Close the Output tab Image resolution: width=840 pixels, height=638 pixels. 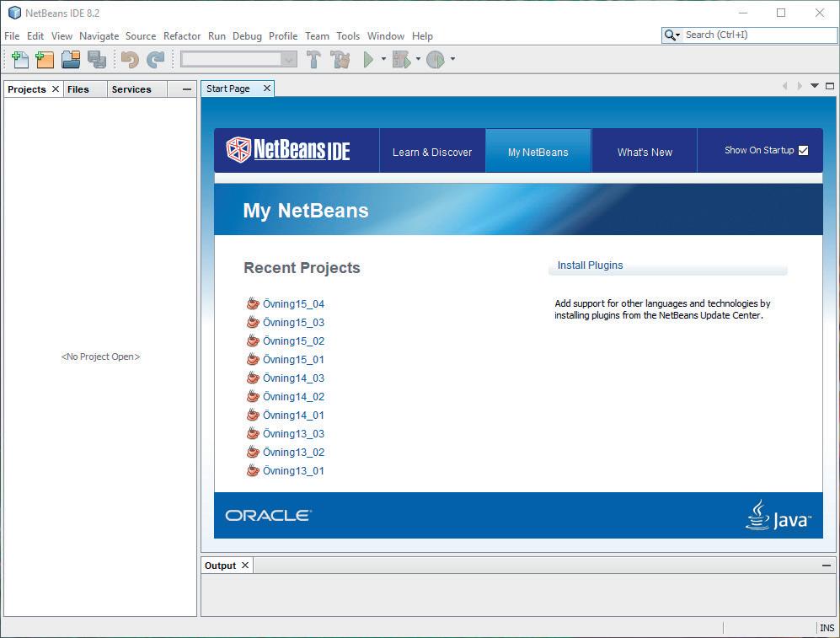245,566
